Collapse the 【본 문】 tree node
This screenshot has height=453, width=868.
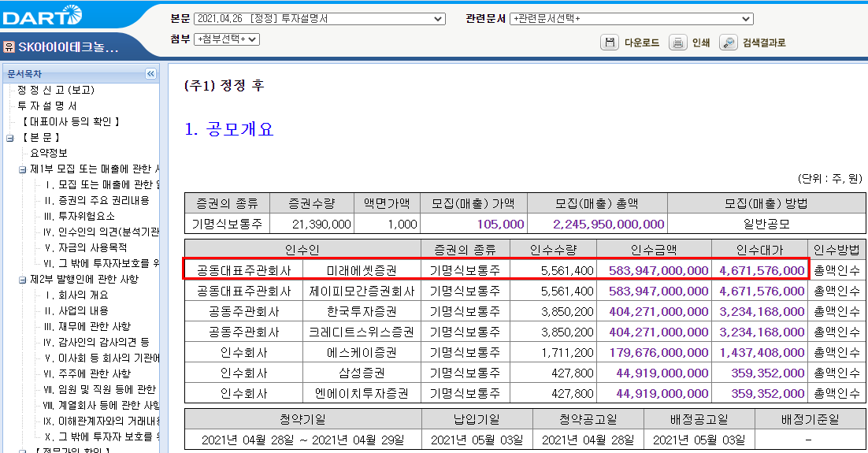(x=9, y=138)
